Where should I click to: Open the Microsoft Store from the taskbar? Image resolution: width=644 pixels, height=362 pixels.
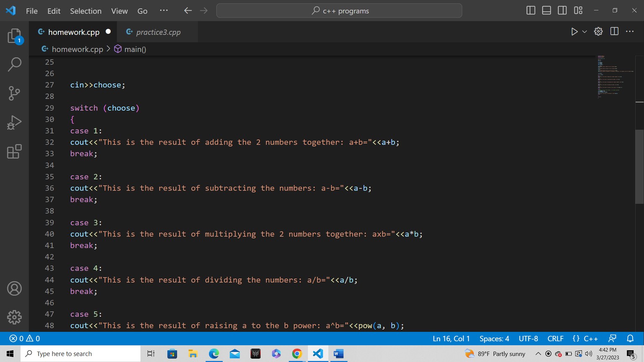click(x=172, y=354)
